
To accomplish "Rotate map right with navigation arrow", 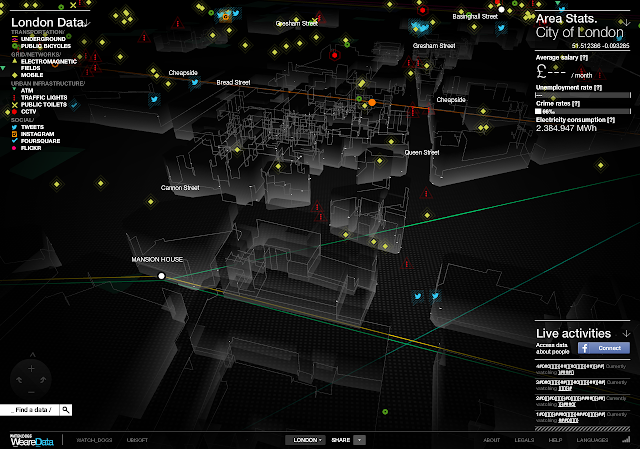I will point(43,380).
